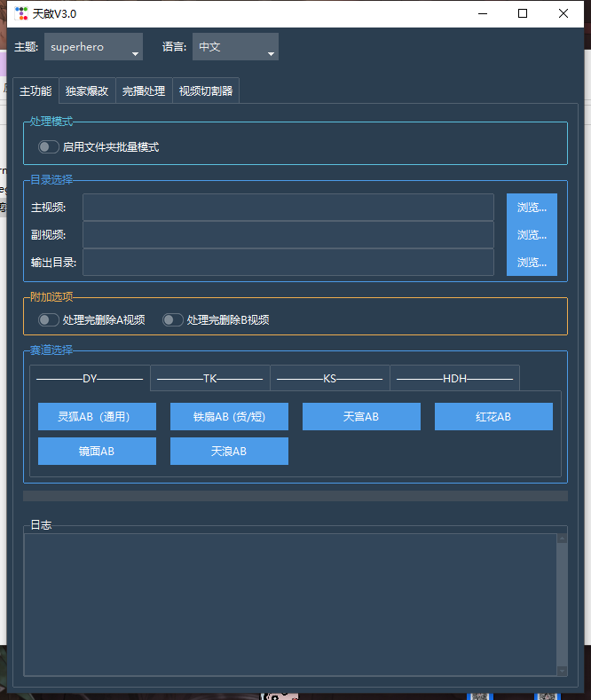Click the log panel scrollbar down arrow
591x700 pixels.
[x=562, y=670]
